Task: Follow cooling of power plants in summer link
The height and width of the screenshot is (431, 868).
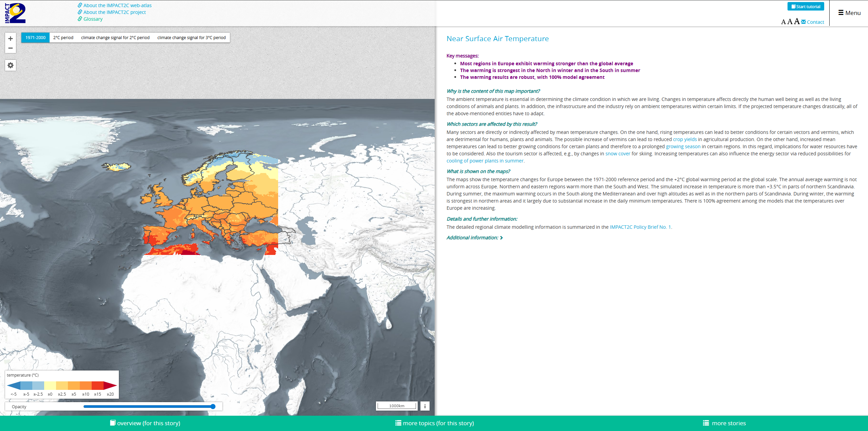Action: tap(485, 161)
